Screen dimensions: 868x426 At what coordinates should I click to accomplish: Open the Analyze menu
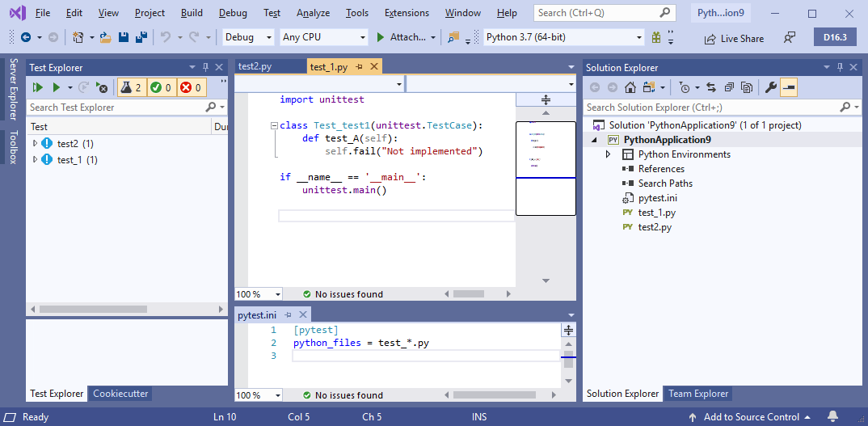pos(314,13)
